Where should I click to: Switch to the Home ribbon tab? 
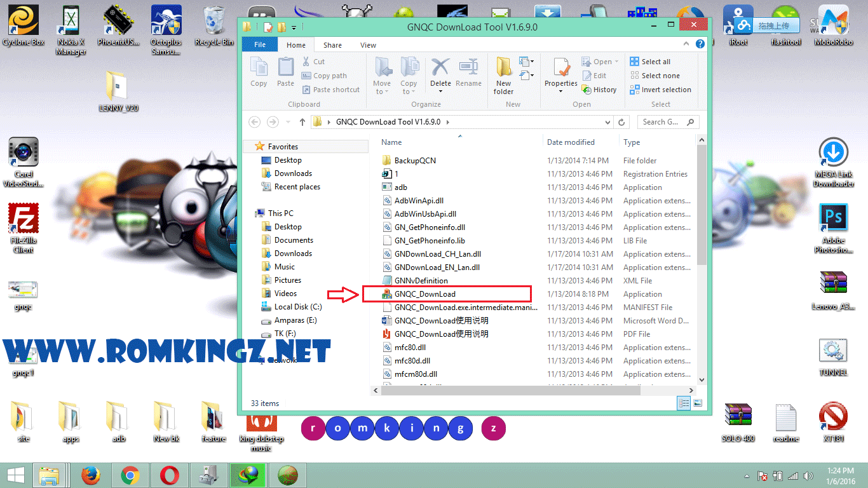tap(296, 45)
